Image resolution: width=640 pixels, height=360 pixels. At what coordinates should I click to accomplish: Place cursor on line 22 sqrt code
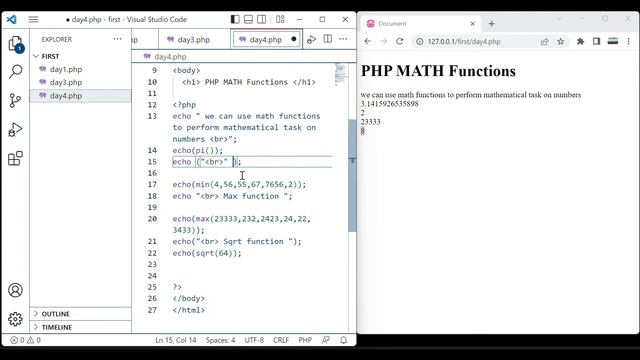point(207,253)
